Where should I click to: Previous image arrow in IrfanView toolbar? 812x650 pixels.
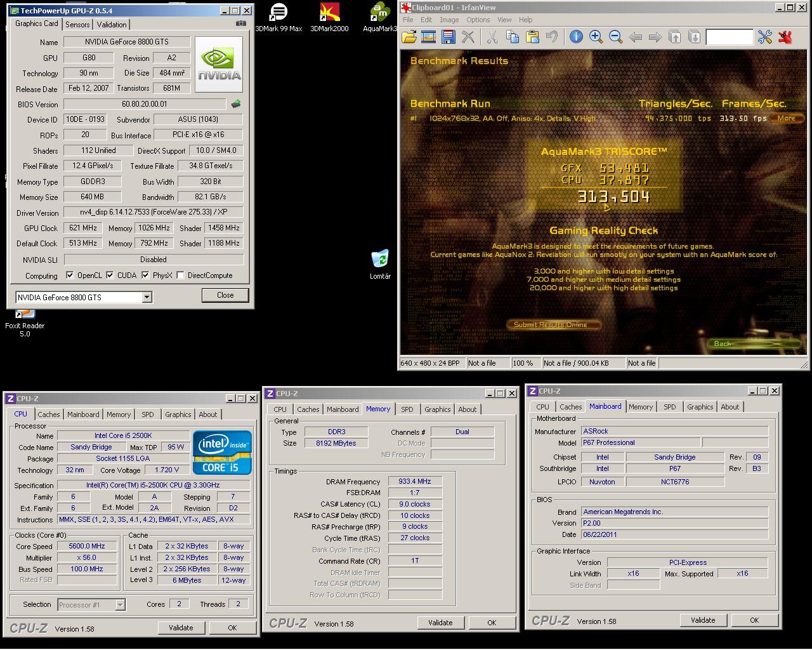click(636, 37)
